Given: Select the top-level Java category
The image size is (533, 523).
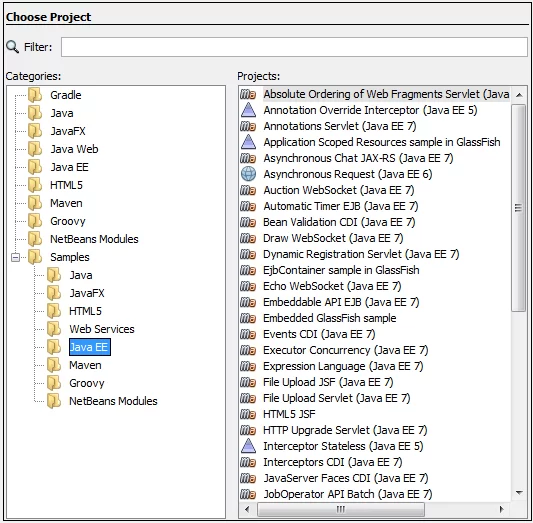Looking at the screenshot, I should (x=62, y=113).
